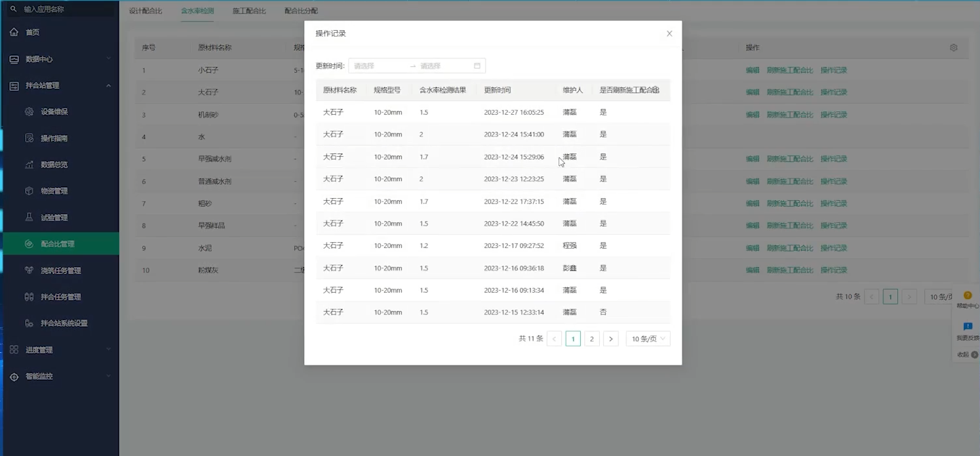This screenshot has height=456, width=980.
Task: Click the 试验管理 flask icon
Action: click(29, 217)
